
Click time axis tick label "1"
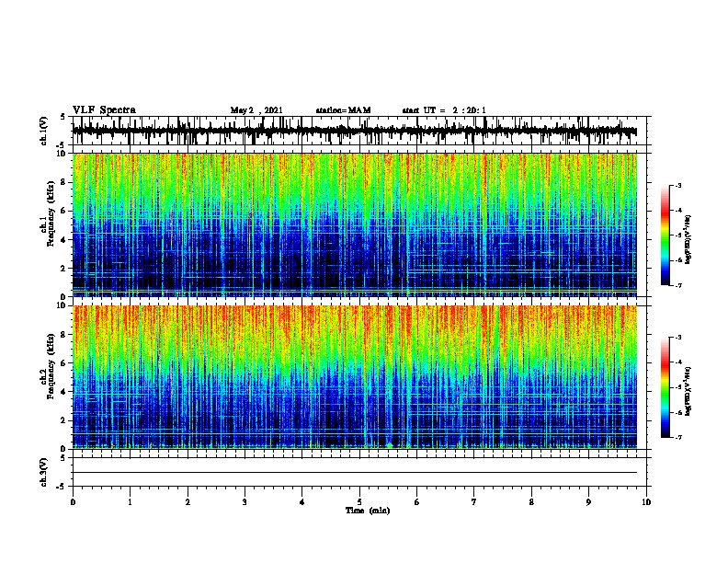coord(130,502)
